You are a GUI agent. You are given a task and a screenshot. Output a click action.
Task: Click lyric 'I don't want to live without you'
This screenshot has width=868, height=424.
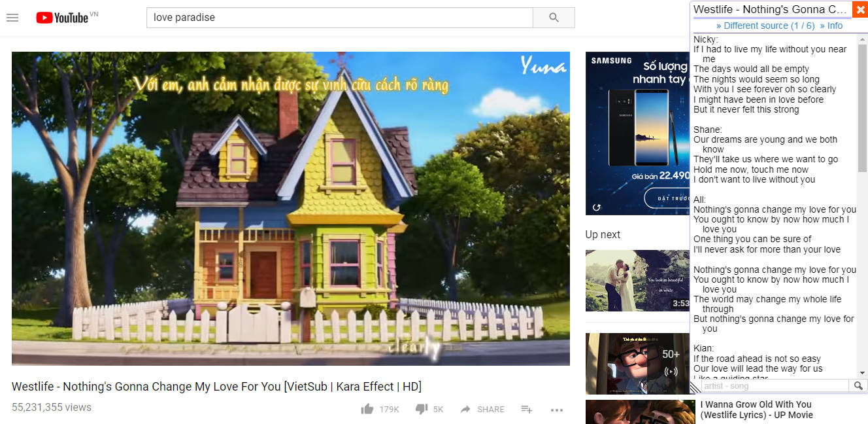click(x=754, y=179)
